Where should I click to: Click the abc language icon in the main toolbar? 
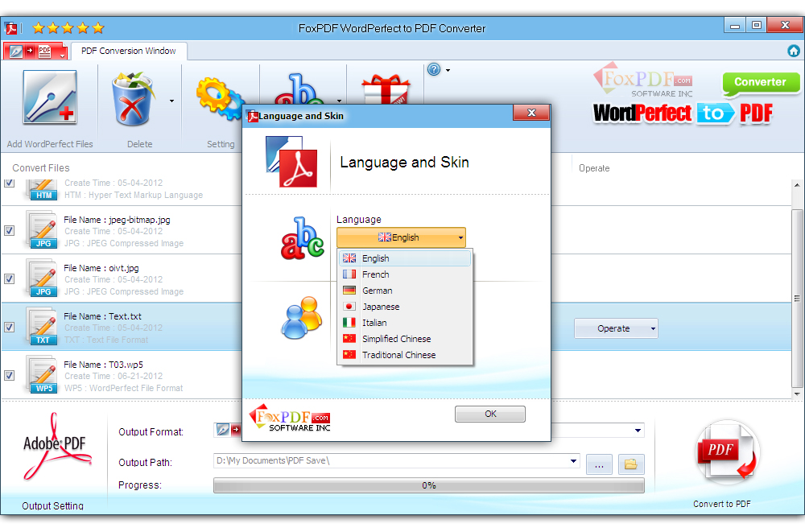click(299, 89)
